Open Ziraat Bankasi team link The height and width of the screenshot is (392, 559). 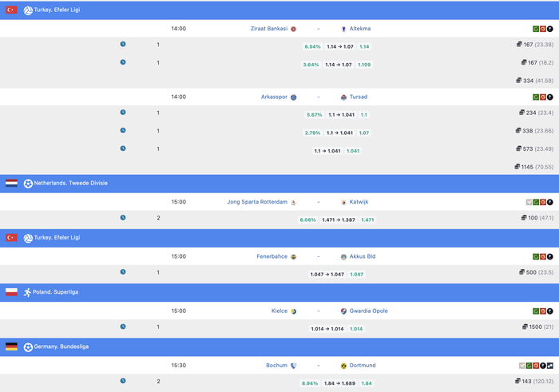[x=269, y=29]
